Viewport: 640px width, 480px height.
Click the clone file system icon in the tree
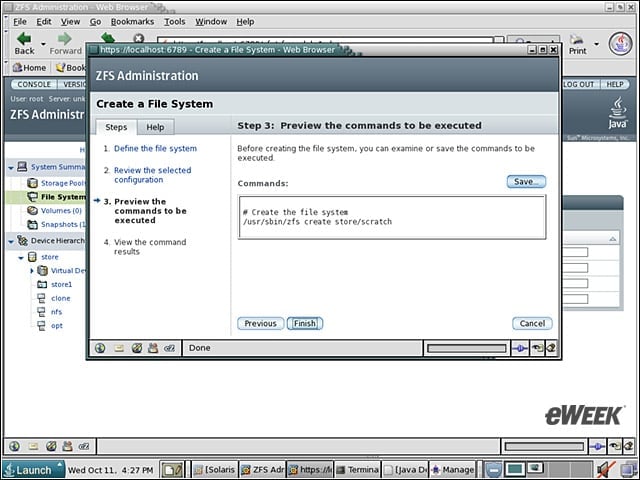pyautogui.click(x=41, y=298)
